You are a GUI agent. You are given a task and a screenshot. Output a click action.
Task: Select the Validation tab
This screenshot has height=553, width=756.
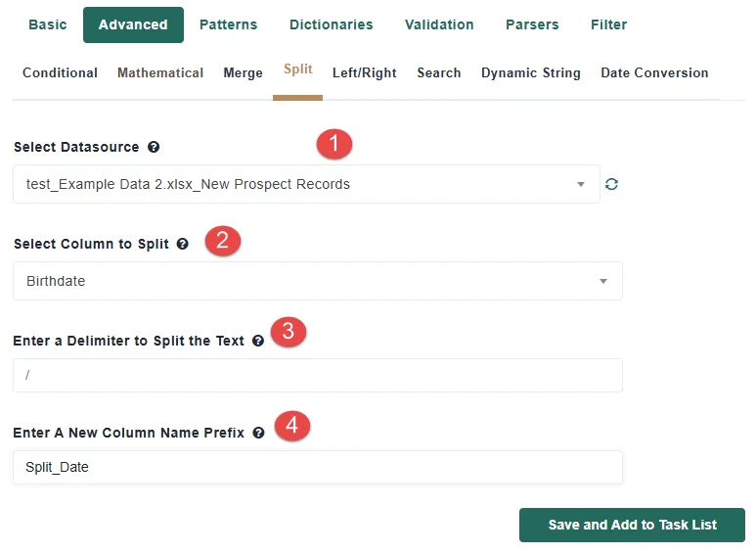pos(439,24)
